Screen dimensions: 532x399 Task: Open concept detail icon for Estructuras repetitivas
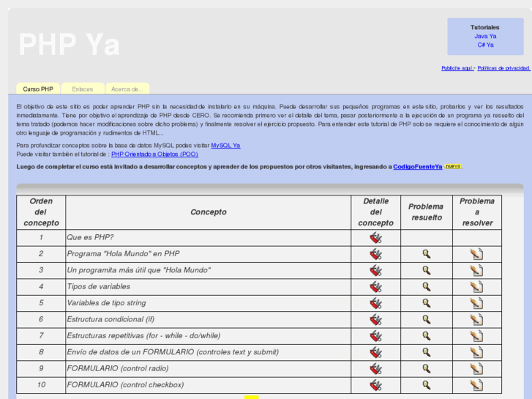pos(375,336)
